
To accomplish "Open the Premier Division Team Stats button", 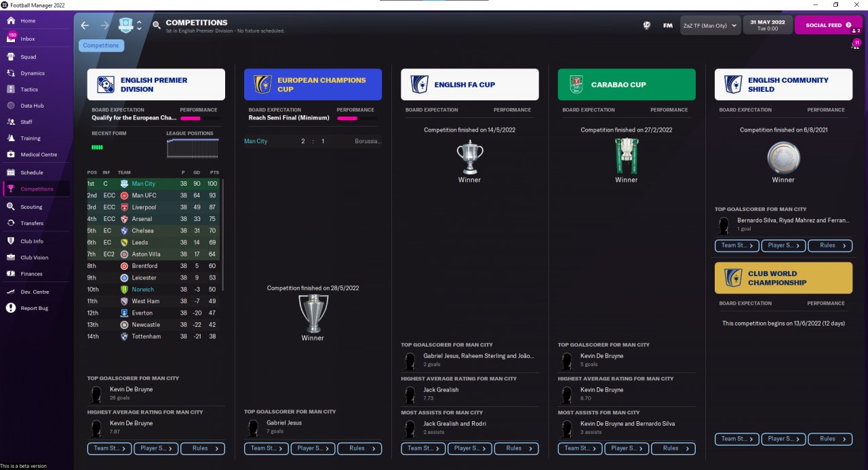I will coord(109,448).
